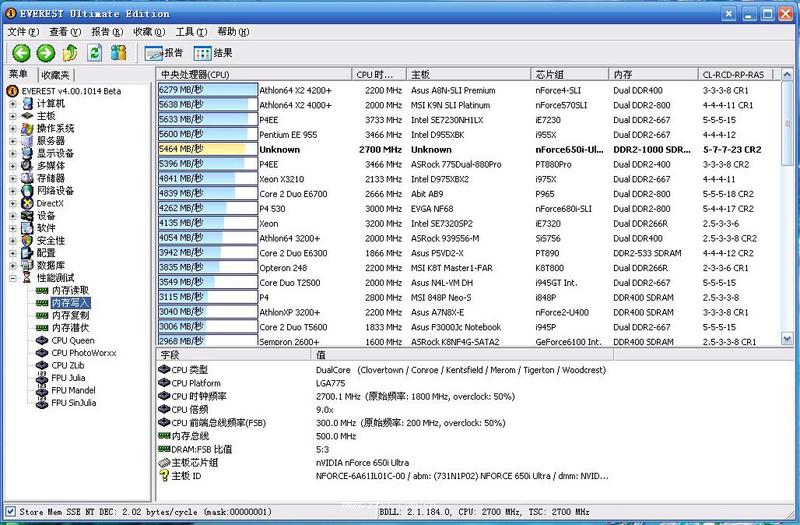Click the Up level arrow toolbar icon

(x=70, y=53)
